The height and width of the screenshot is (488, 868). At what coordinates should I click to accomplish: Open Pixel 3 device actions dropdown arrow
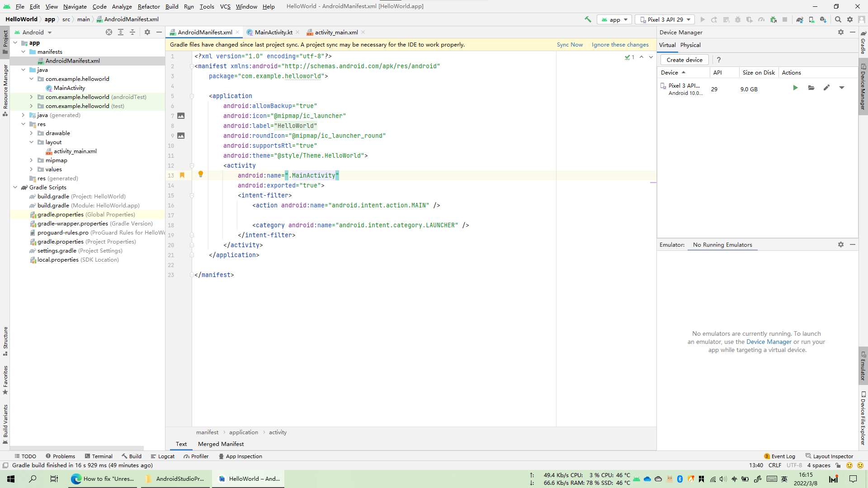click(x=842, y=88)
